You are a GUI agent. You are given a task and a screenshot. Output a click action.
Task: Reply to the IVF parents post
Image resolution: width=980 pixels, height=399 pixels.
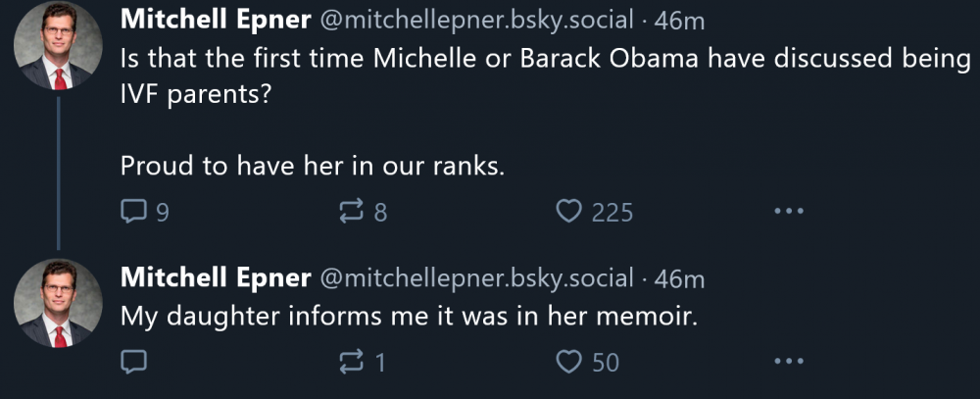click(x=133, y=211)
